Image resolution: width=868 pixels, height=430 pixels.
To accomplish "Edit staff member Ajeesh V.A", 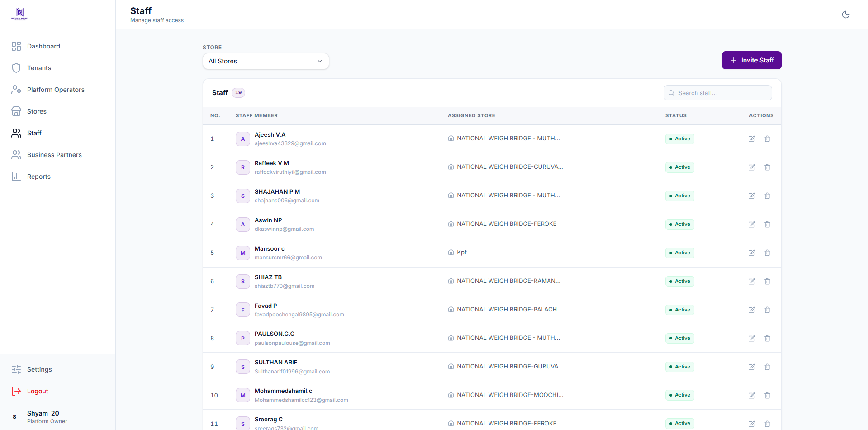I will pos(751,139).
